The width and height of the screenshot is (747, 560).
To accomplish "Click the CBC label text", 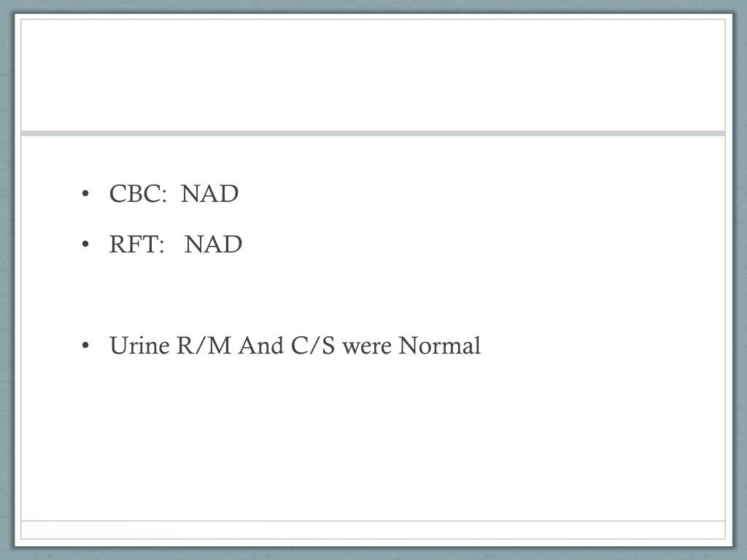I will click(135, 194).
